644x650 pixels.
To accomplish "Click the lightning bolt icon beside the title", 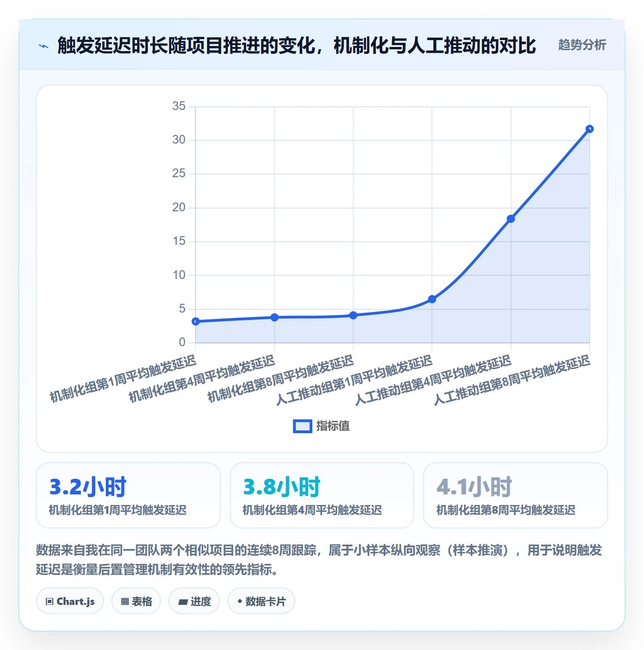I will pyautogui.click(x=44, y=46).
